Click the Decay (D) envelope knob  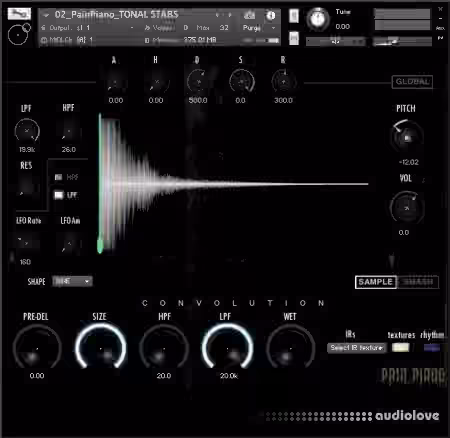coord(199,82)
